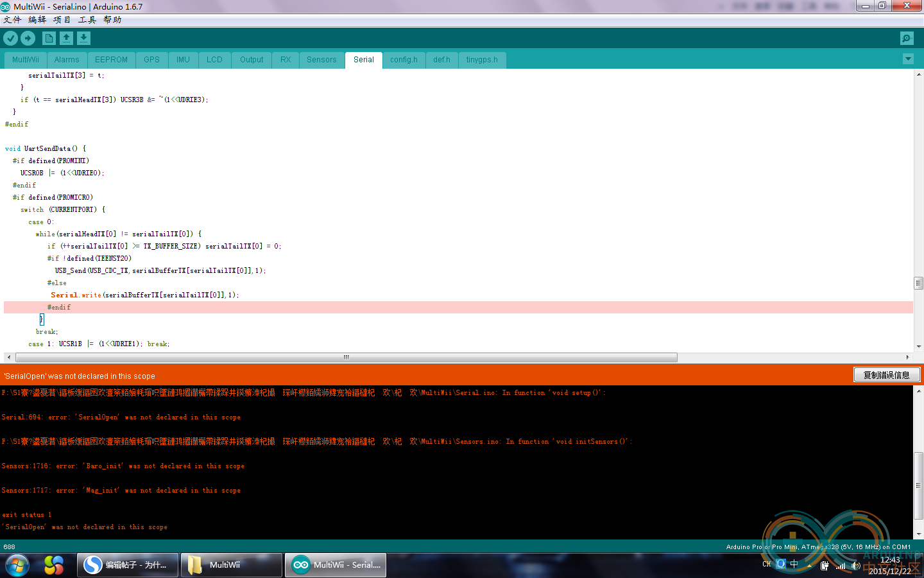Open the 帮助 (Help) menu
This screenshot has width=924, height=578.
click(x=112, y=20)
